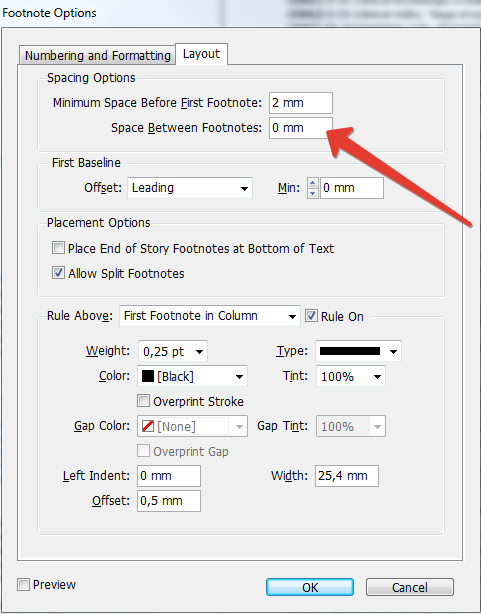
Task: Enable Overprint Stroke checkbox
Action: coord(143,401)
